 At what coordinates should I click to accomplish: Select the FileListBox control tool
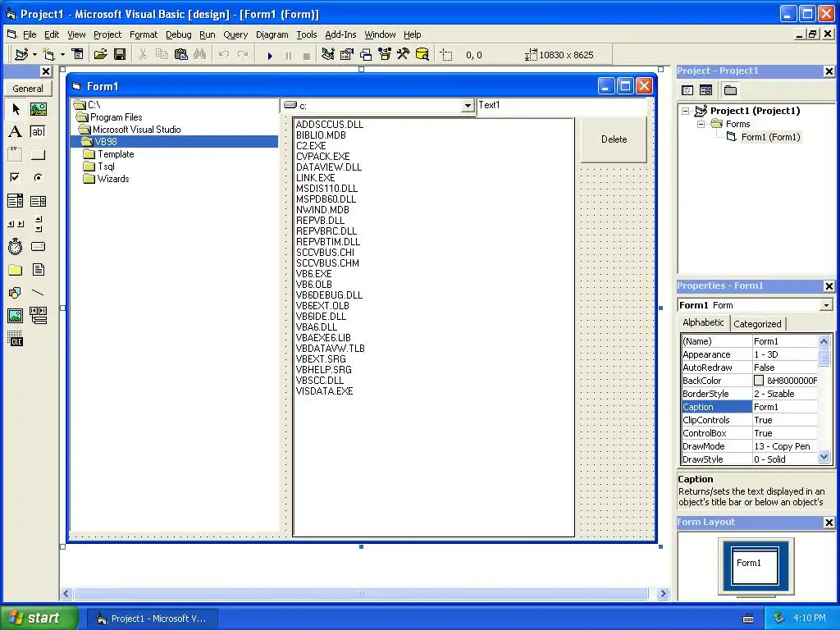[x=38, y=269]
